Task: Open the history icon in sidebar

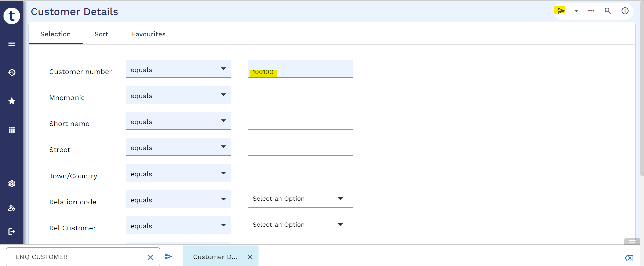Action: point(12,72)
